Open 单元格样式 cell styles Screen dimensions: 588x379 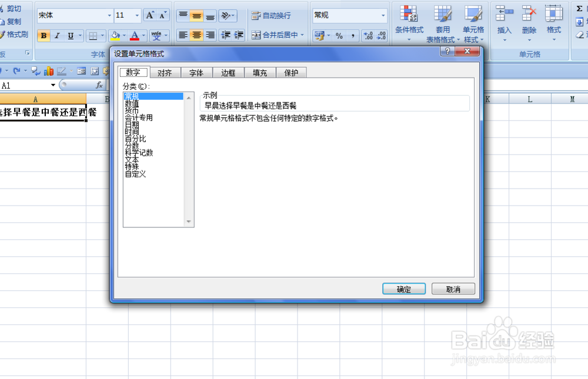click(473, 24)
